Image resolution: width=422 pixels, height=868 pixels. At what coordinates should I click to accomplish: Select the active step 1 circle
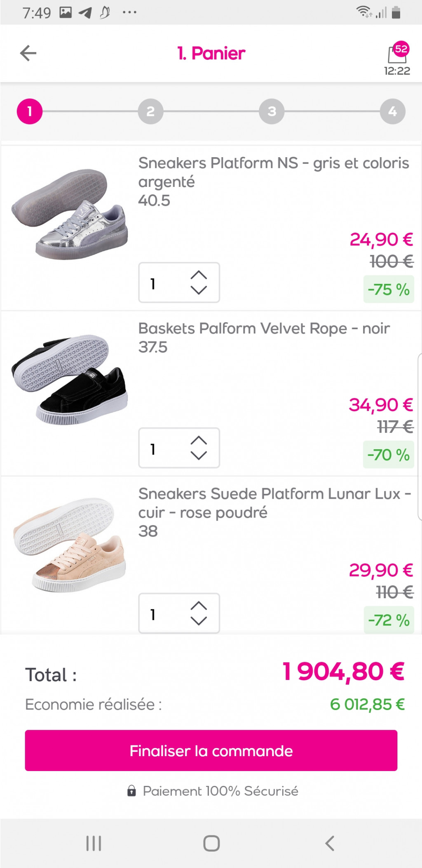coord(30,111)
